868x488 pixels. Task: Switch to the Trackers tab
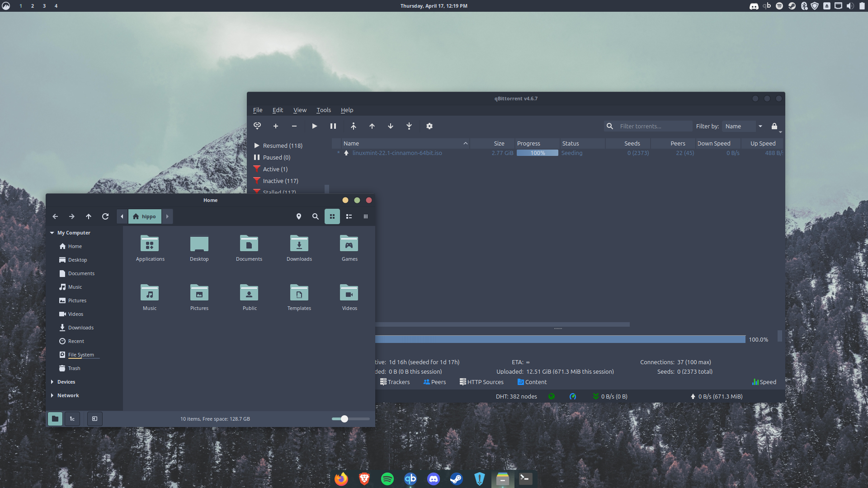point(395,382)
